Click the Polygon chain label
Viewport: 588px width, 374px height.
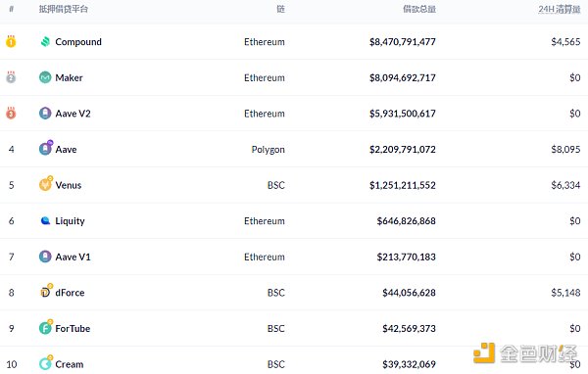coord(269,150)
